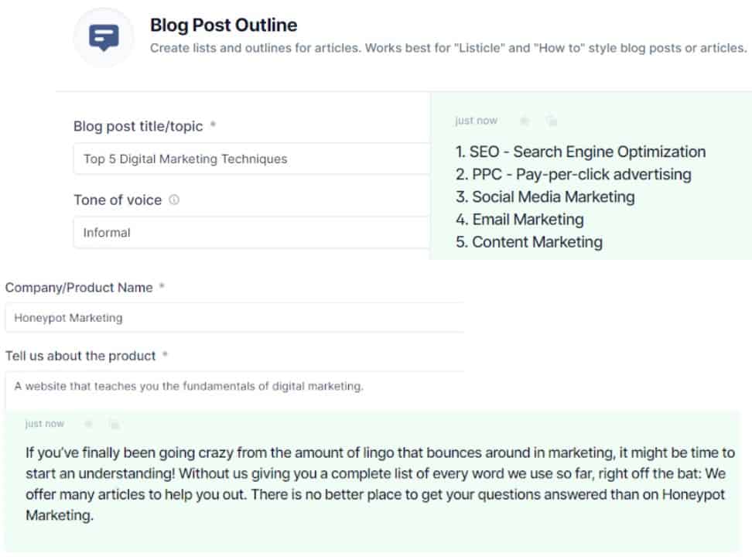
Task: Favorite the Honeypot Marketing paragraph output
Action: [88, 424]
